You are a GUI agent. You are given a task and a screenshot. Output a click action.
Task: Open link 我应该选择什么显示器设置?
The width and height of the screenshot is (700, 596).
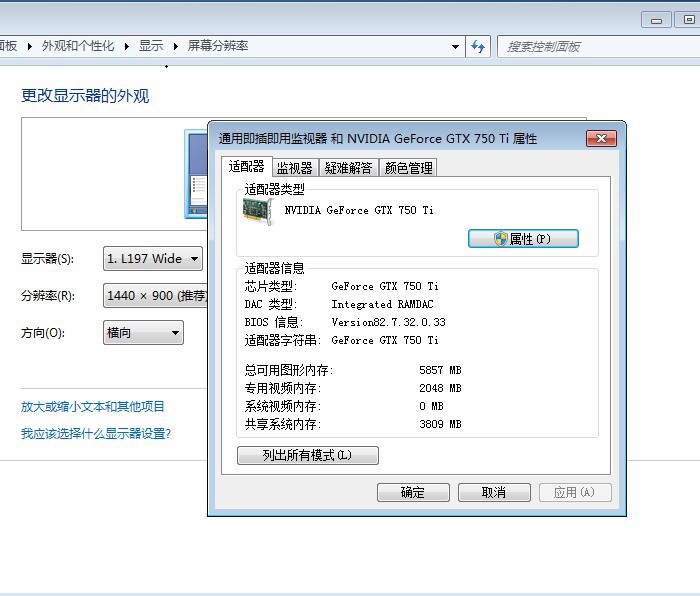point(96,433)
